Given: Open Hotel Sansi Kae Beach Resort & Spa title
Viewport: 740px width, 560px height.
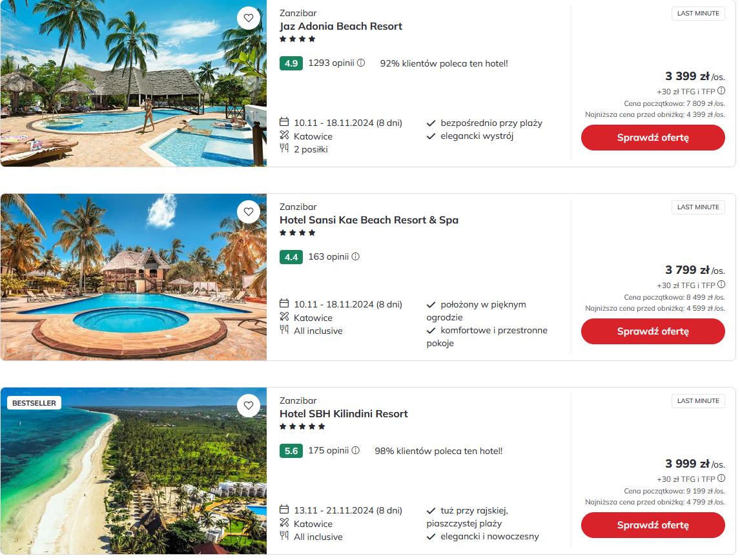Looking at the screenshot, I should click(369, 220).
